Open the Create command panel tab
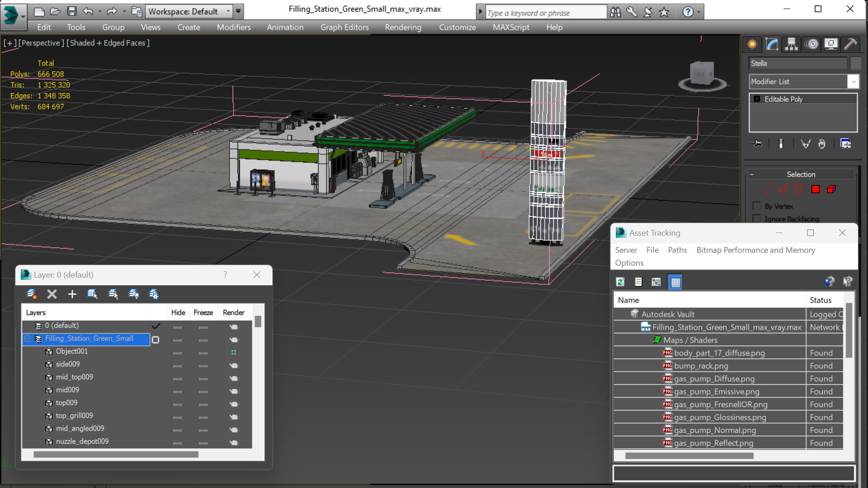The image size is (868, 488). (752, 44)
